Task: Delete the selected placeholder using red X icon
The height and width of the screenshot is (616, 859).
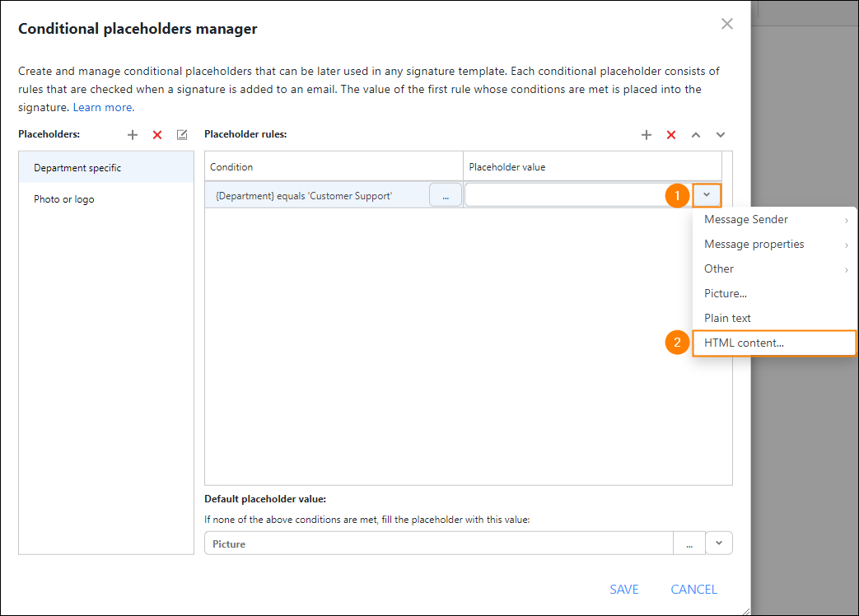Action: [x=157, y=134]
